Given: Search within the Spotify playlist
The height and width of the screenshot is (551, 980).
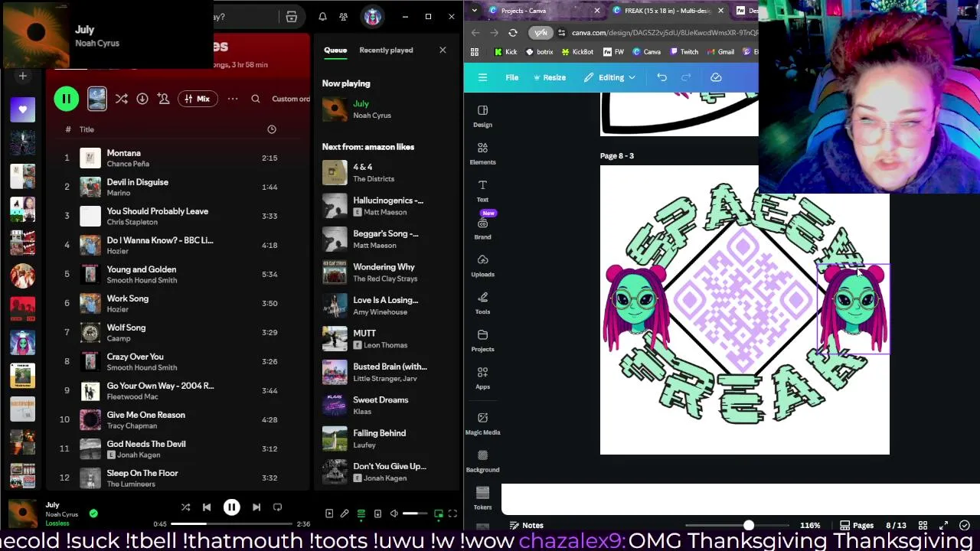Looking at the screenshot, I should click(256, 99).
